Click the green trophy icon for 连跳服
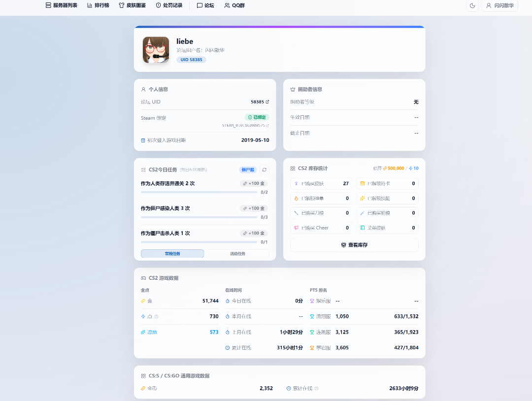 click(312, 333)
